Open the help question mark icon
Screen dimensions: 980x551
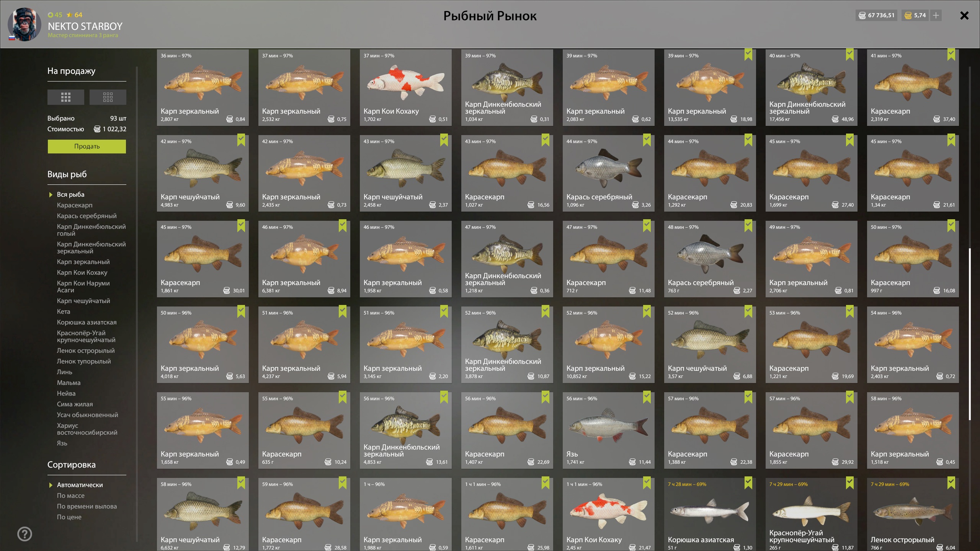point(25,534)
